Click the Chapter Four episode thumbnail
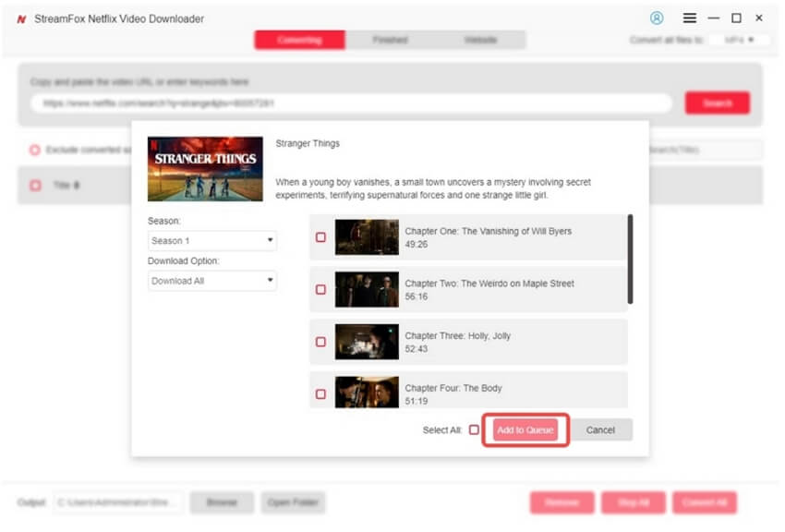The image size is (785, 532). coord(367,393)
